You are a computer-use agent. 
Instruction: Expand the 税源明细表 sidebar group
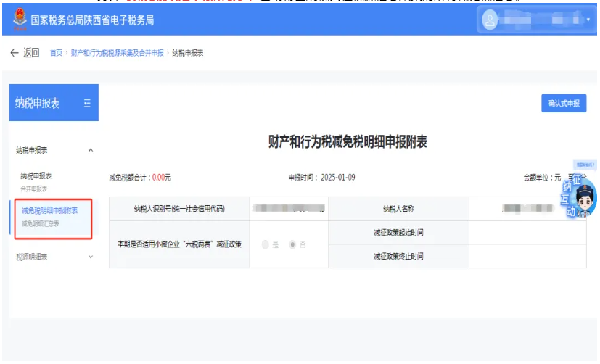91,257
